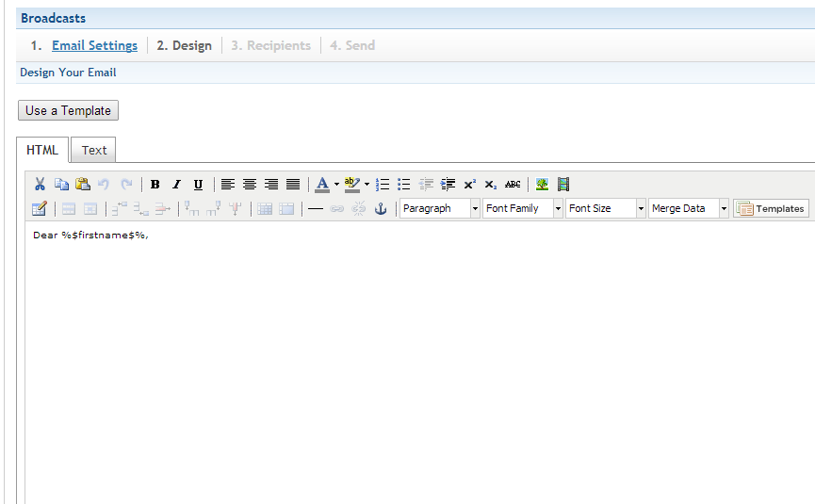Toggle underline formatting
This screenshot has height=504, width=815.
coord(198,185)
